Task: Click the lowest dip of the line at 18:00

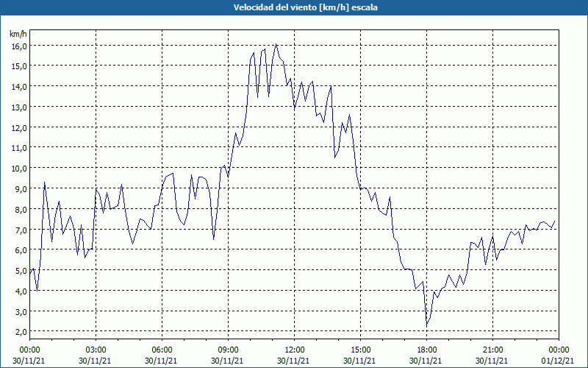Action: tap(427, 325)
